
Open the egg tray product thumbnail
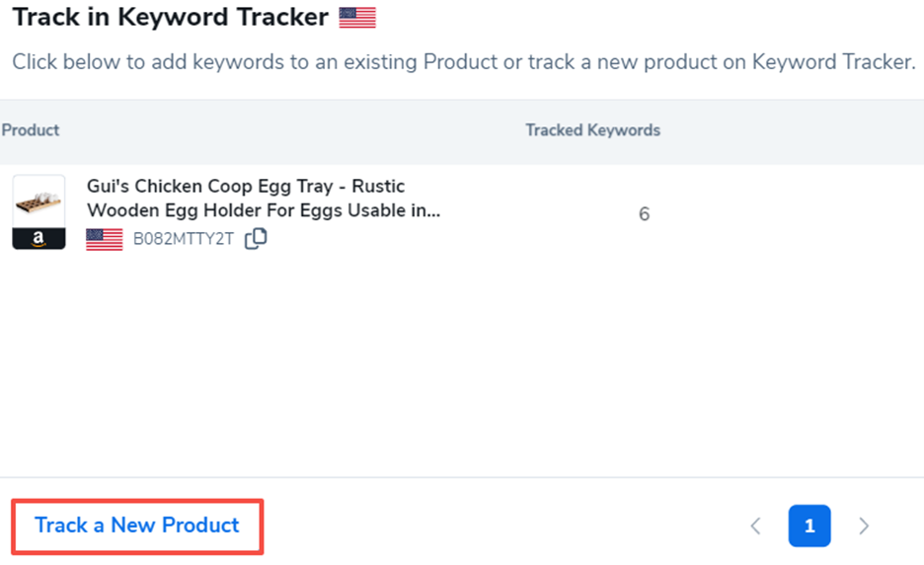[38, 202]
